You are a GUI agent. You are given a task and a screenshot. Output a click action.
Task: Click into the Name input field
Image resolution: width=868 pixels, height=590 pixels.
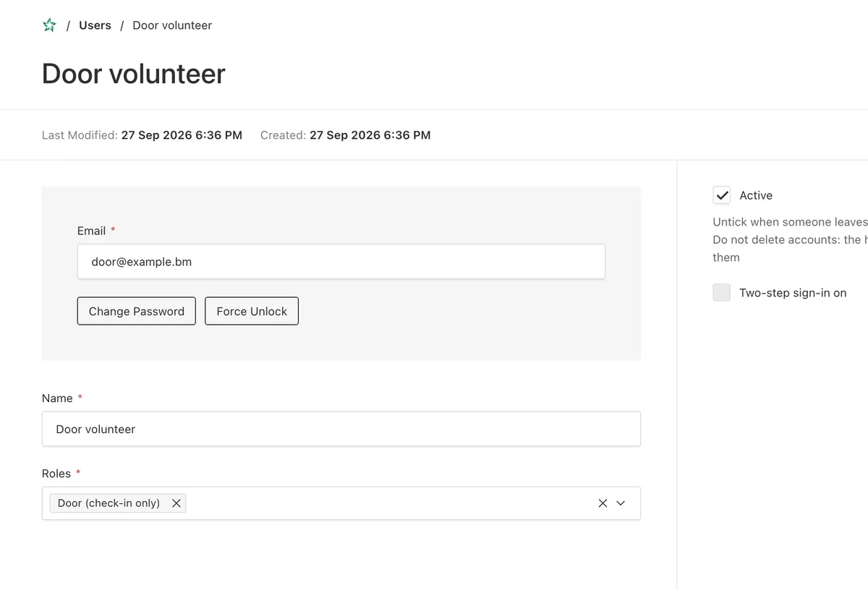tap(341, 429)
